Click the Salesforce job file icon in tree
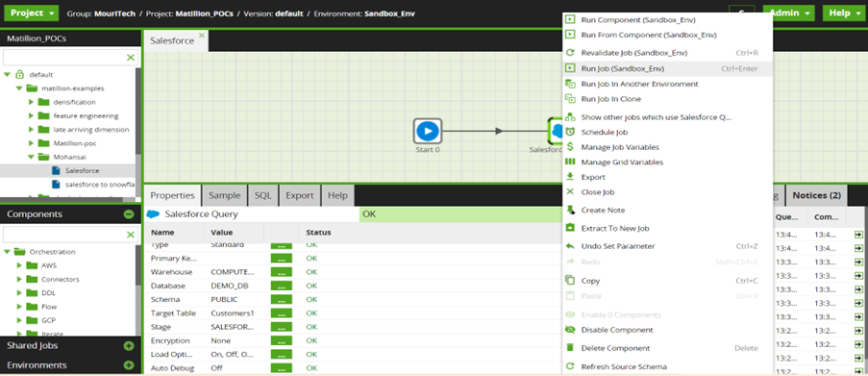Image resolution: width=868 pixels, height=376 pixels. click(x=56, y=170)
